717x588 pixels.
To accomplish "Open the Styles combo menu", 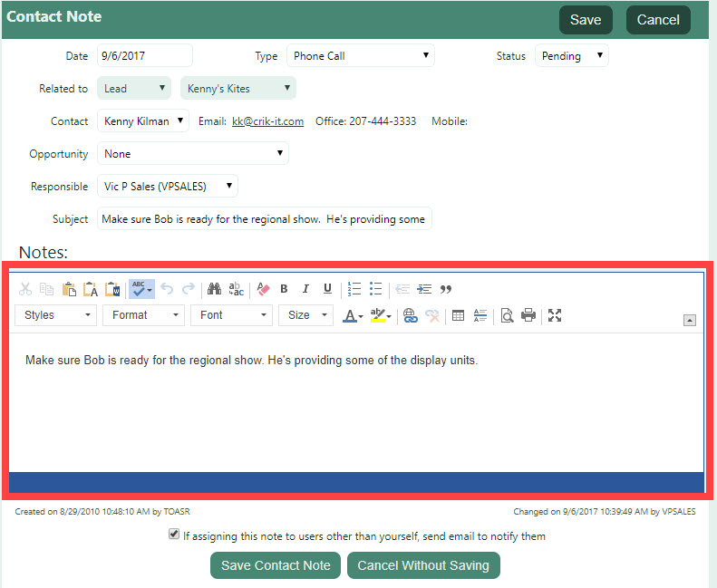I will click(x=56, y=315).
